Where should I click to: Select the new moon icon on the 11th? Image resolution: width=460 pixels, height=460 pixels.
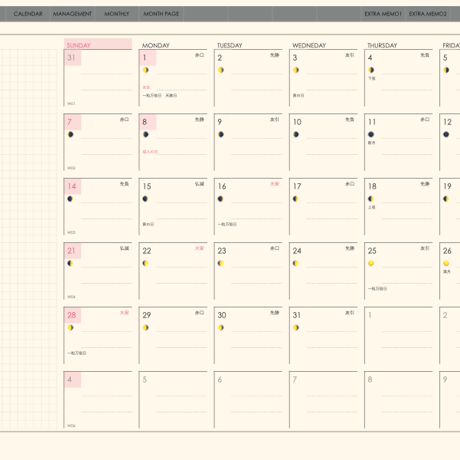click(x=371, y=134)
